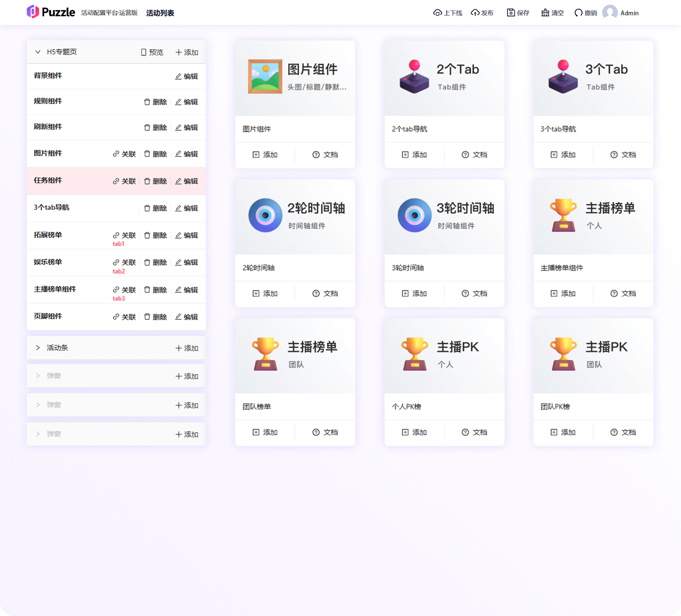681x616 pixels.
Task: Expand the 活动条 section
Action: click(38, 348)
